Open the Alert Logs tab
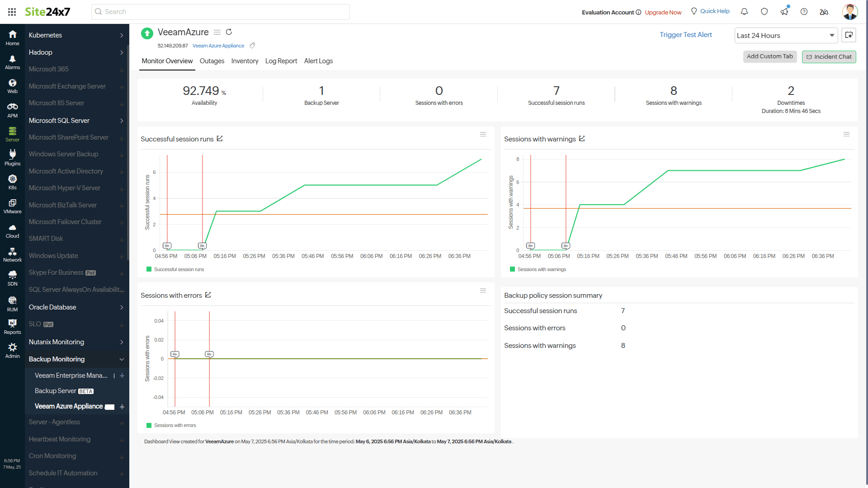This screenshot has height=488, width=868. (x=318, y=61)
